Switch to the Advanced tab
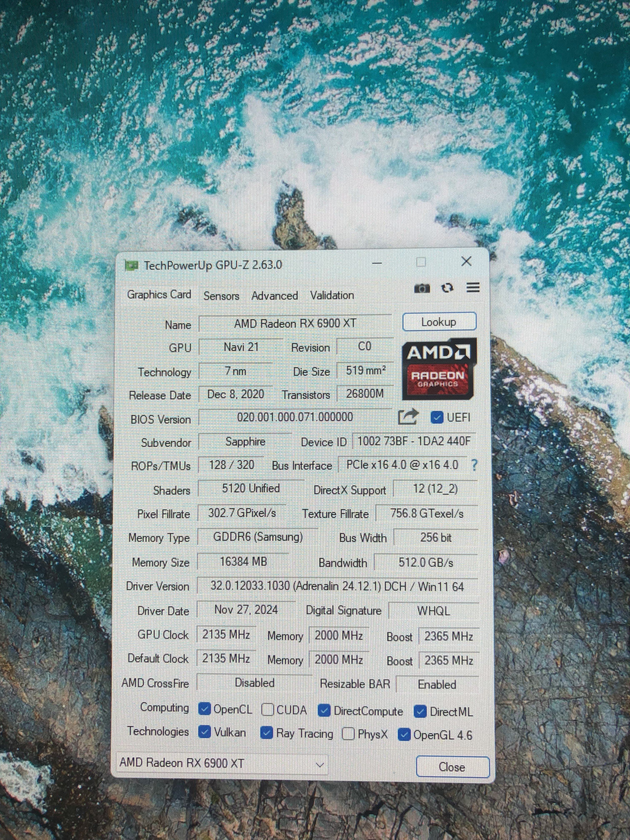This screenshot has width=630, height=840. tap(275, 296)
